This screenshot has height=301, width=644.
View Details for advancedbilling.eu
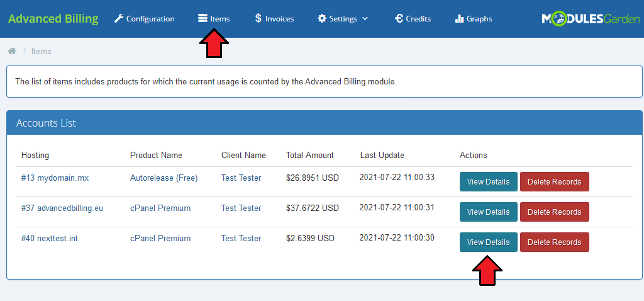pyautogui.click(x=488, y=212)
